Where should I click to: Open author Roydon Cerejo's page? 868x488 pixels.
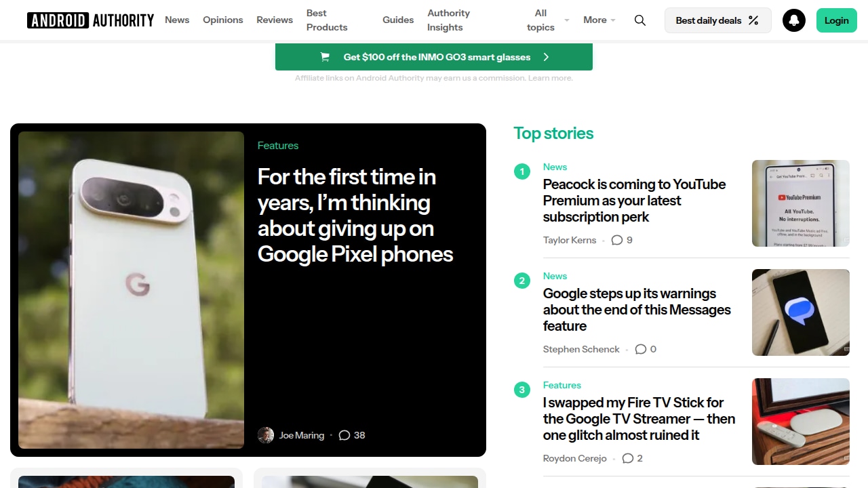(575, 458)
